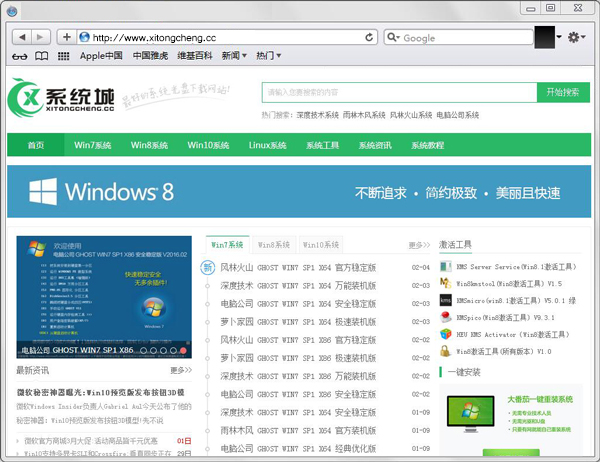Click the Google search magnifier dropdown

tap(393, 37)
